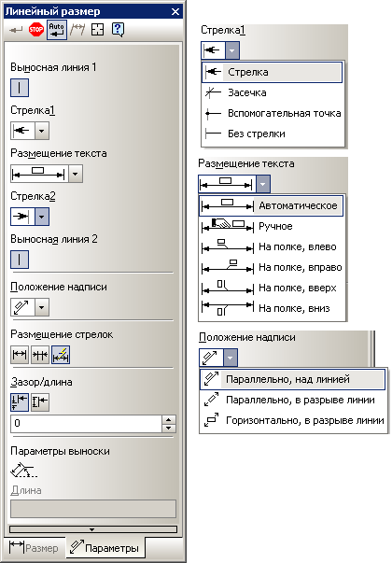Select arrows-outside placement icon under Размещение стрелок
This screenshot has height=563, width=392.
[40, 355]
